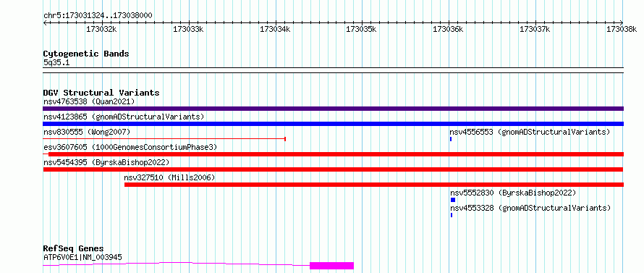Click the 5q35.1 cytogenetic band bar
This screenshot has width=644, height=273.
[x=333, y=70]
